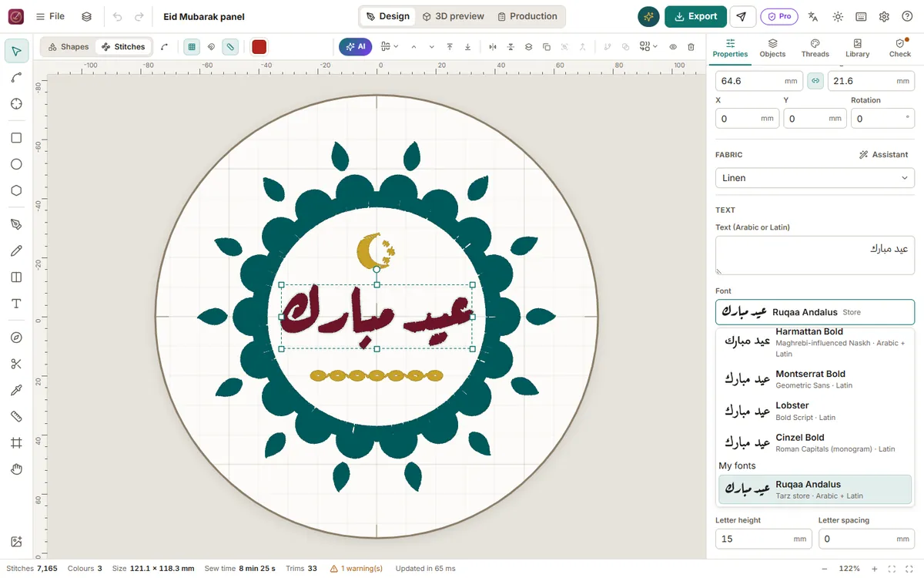Open the Library panel tab
Image resolution: width=924 pixels, height=578 pixels.
click(x=857, y=48)
